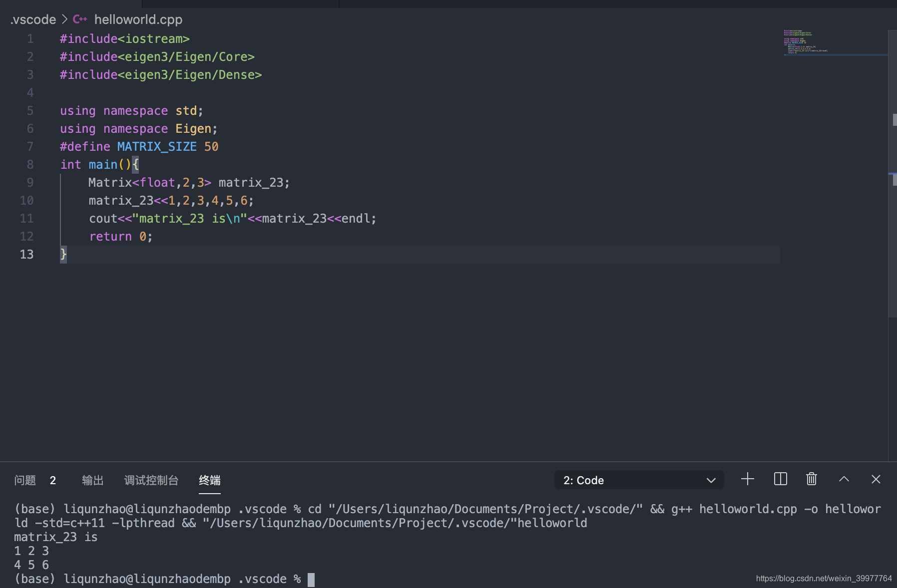Click line number 10 in the editor gutter
The height and width of the screenshot is (588, 897).
coord(27,200)
